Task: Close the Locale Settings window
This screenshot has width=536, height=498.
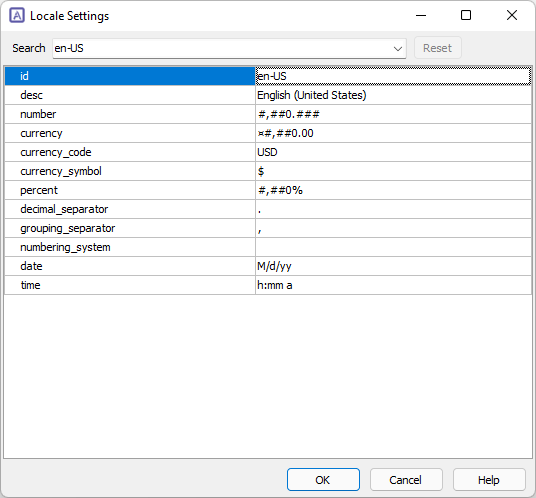Action: pyautogui.click(x=512, y=15)
